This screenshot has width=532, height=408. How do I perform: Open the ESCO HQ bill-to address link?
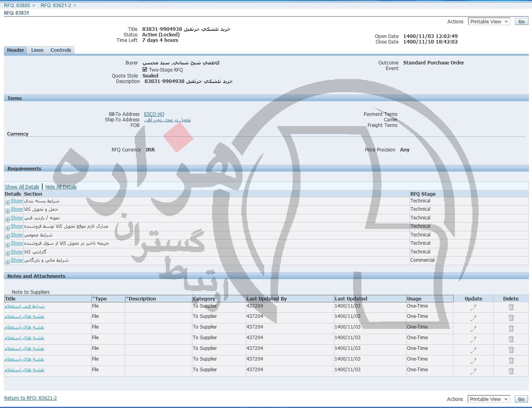pyautogui.click(x=154, y=114)
